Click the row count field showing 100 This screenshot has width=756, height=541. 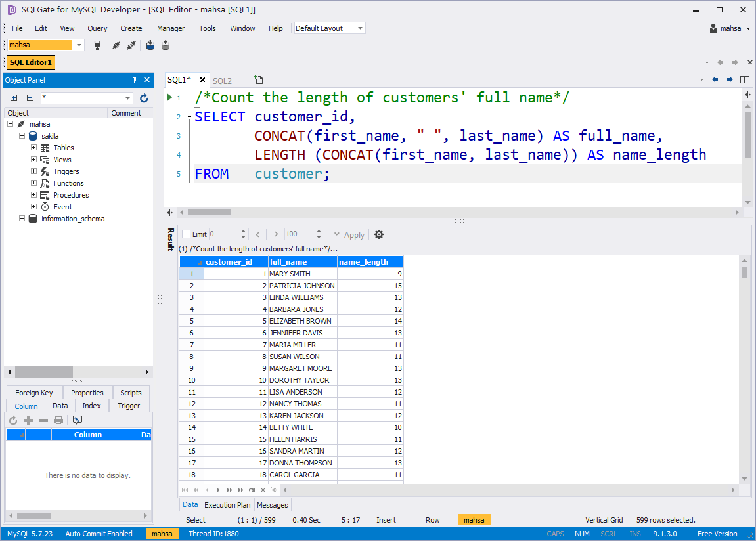299,234
